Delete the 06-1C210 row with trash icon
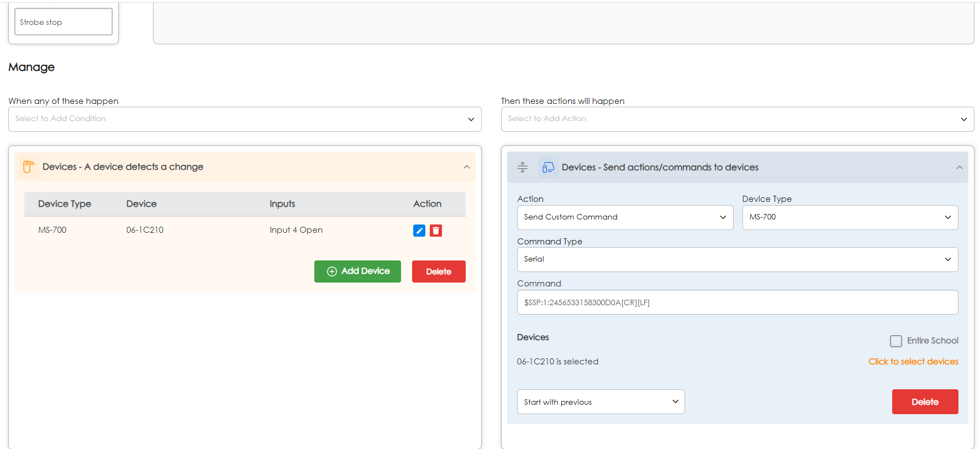Screen dimensions: 980x449 [436, 231]
